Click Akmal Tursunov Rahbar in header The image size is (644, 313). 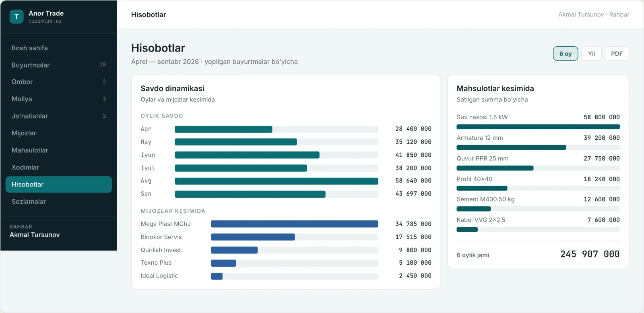coord(594,15)
